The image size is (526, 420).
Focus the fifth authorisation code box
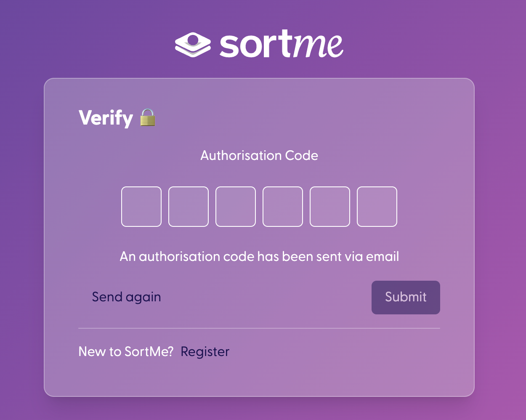(x=330, y=207)
